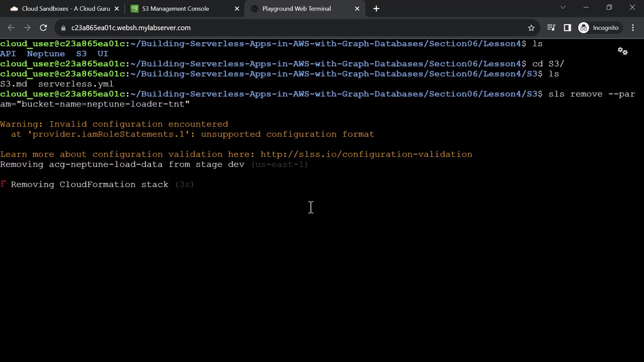Reload the web terminal page
The height and width of the screenshot is (362, 644).
click(43, 28)
